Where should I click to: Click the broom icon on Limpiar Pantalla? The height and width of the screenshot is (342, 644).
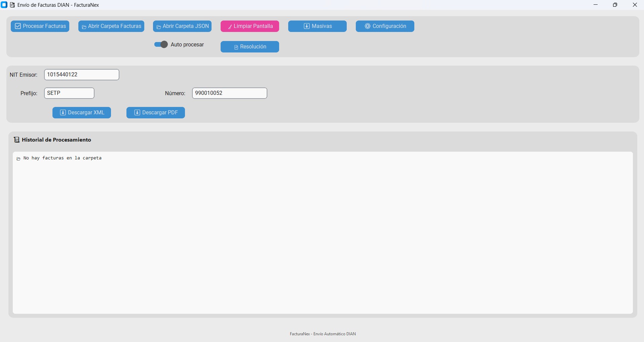[x=230, y=27]
